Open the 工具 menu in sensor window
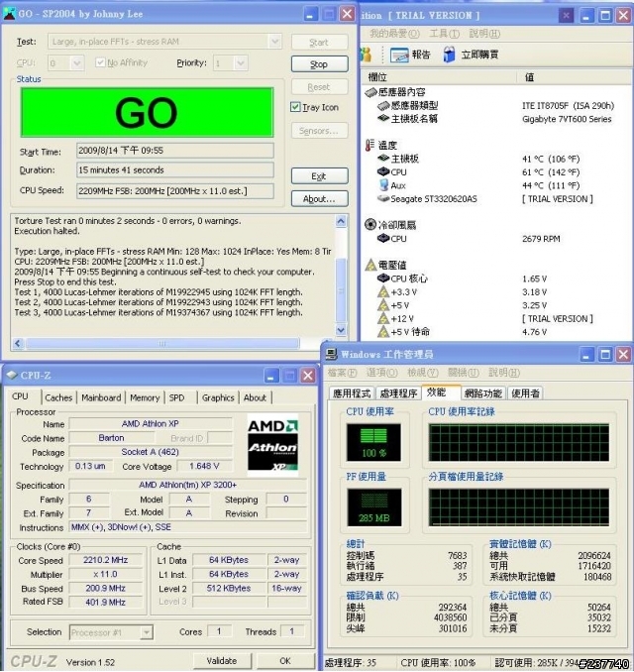 (444, 34)
